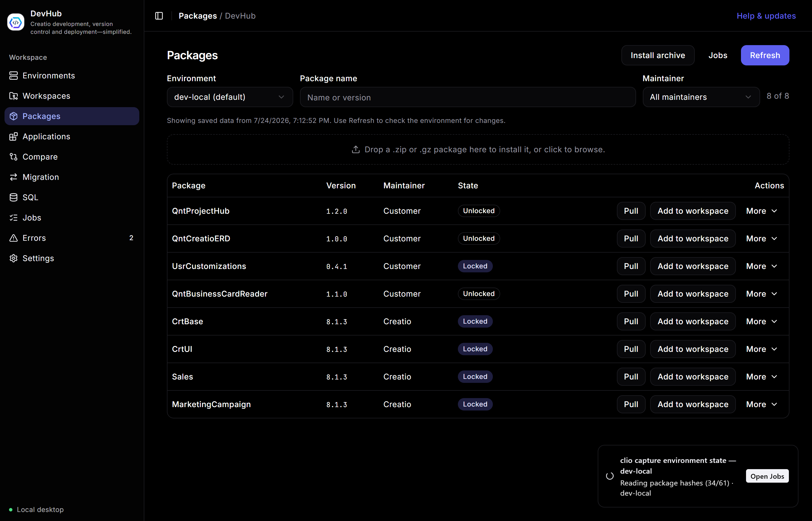The height and width of the screenshot is (521, 812).
Task: Click the Settings gear icon
Action: click(x=14, y=258)
